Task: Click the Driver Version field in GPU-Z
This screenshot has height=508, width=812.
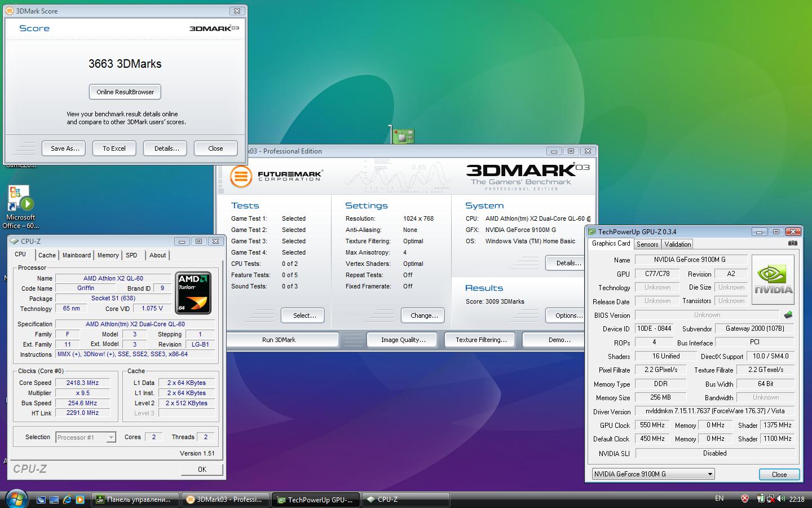Action: (x=715, y=411)
